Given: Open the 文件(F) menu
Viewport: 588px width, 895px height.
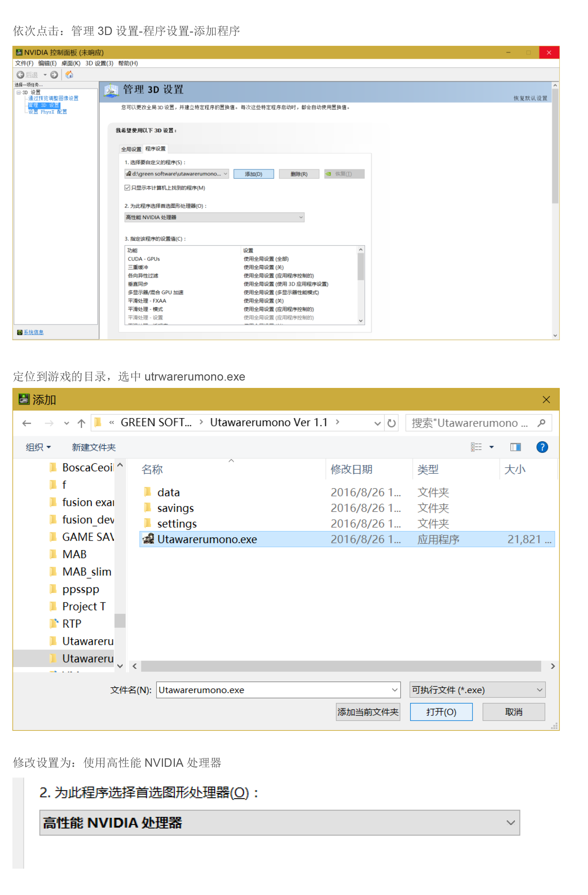Looking at the screenshot, I should coord(24,63).
